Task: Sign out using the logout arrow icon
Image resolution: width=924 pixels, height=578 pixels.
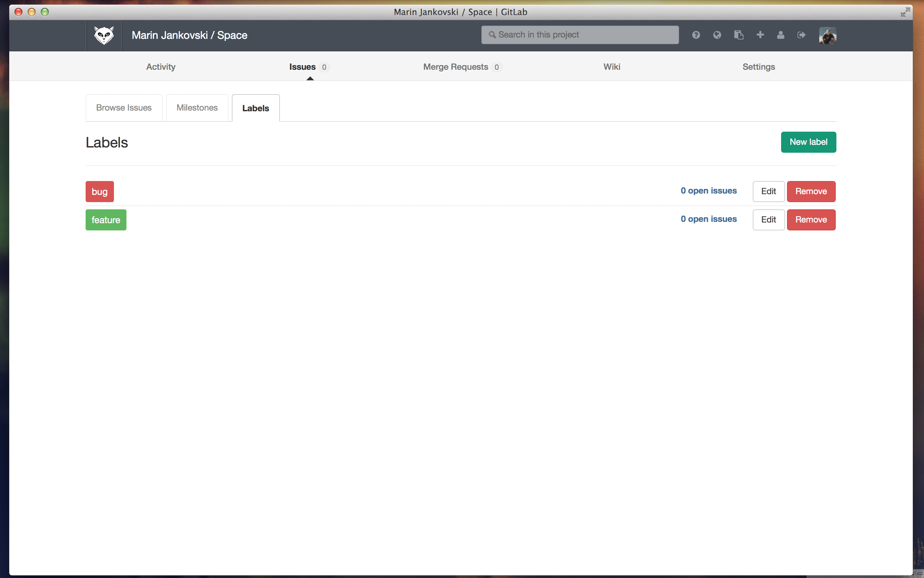Action: tap(801, 35)
